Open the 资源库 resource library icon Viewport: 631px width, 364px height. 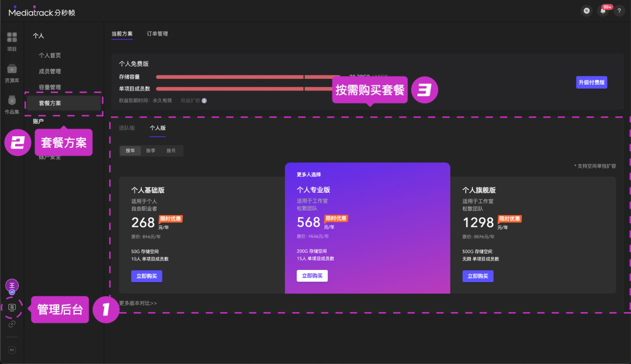tap(12, 70)
